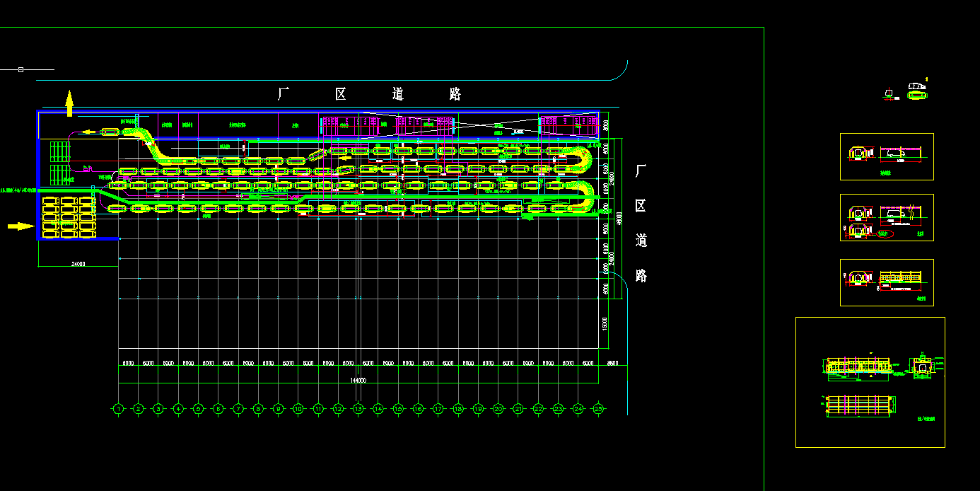The height and width of the screenshot is (491, 980).
Task: Select grid axis bubble number 14
Action: tap(378, 409)
